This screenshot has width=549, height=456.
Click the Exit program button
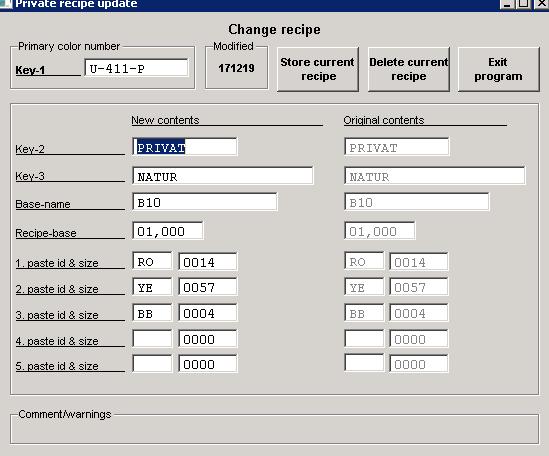pos(498,69)
